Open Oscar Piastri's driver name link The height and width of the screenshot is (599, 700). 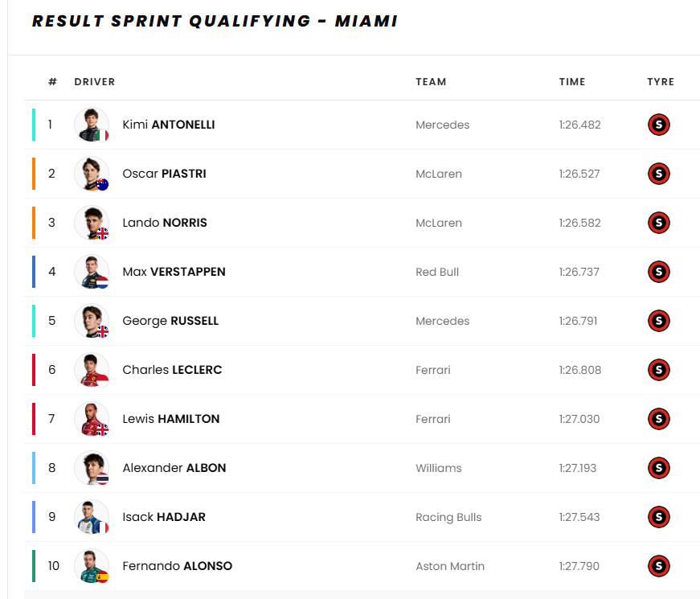tap(164, 174)
